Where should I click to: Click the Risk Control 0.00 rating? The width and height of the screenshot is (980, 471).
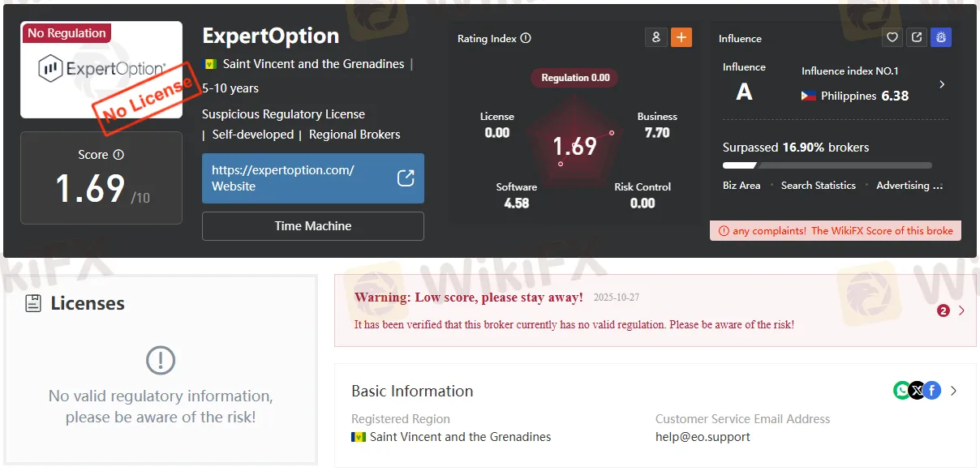click(x=643, y=195)
